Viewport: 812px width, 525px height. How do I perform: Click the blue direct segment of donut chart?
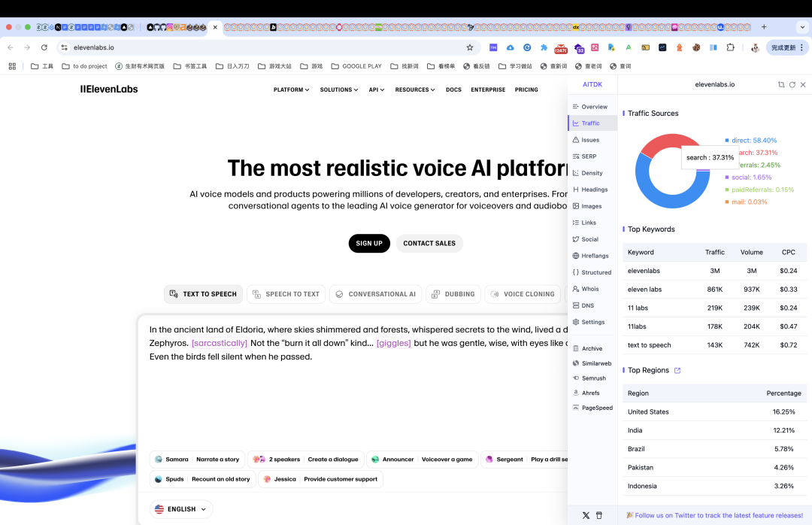coord(669,201)
